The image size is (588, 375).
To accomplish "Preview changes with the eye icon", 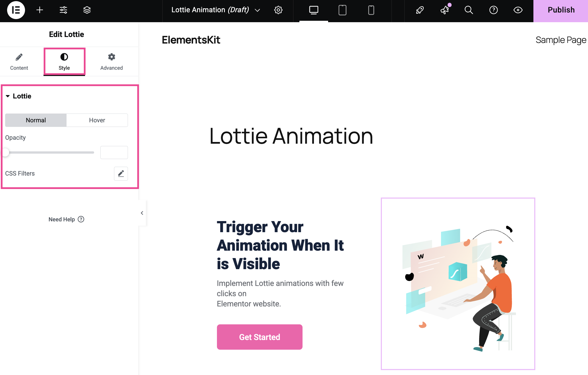I will pyautogui.click(x=517, y=10).
